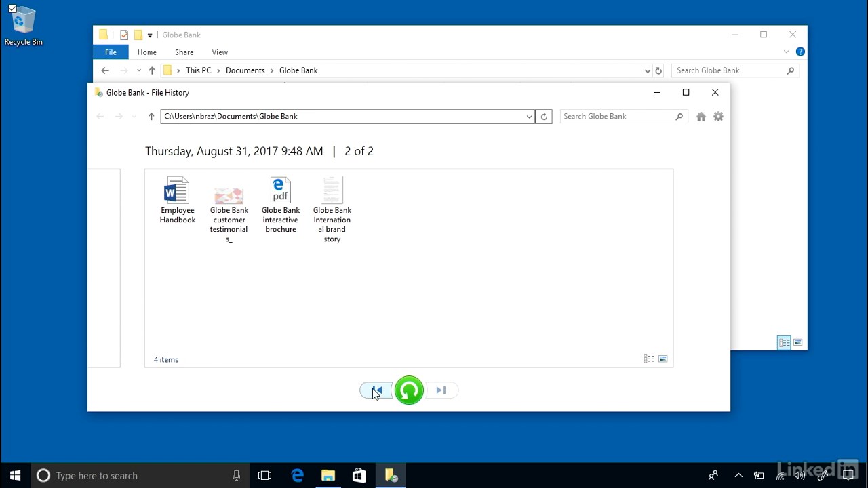
Task: Click the Explorer Back arrow
Action: click(x=105, y=70)
